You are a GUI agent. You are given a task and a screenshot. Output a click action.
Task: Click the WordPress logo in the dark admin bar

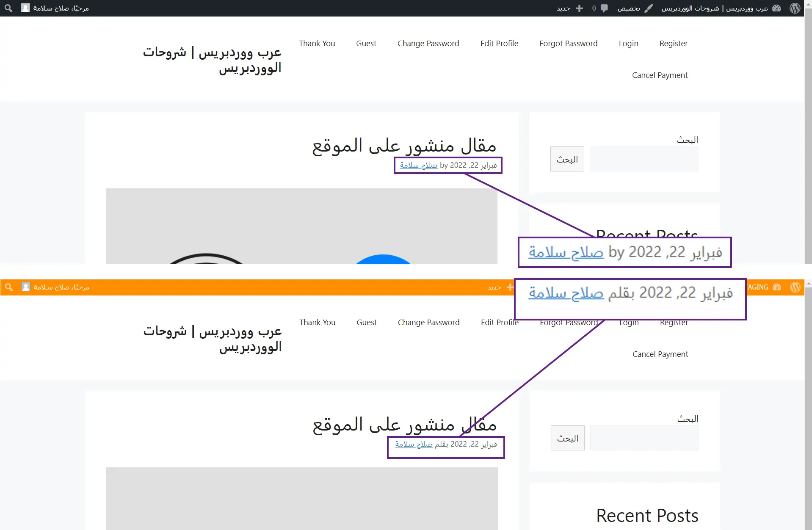tap(795, 8)
